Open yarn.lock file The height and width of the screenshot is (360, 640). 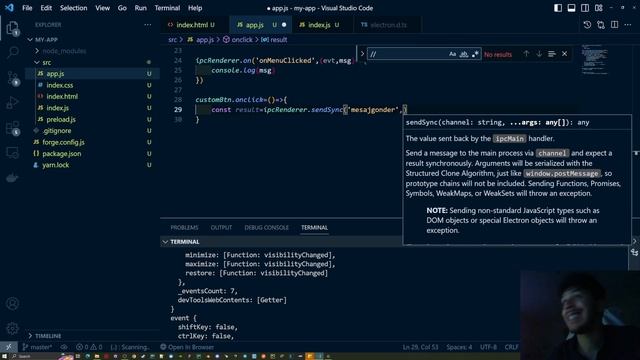click(x=56, y=165)
